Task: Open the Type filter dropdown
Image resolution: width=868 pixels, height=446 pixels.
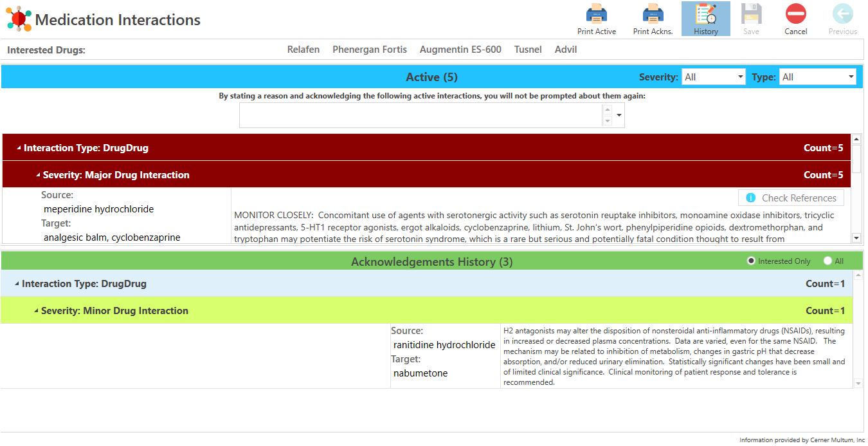Action: (817, 77)
